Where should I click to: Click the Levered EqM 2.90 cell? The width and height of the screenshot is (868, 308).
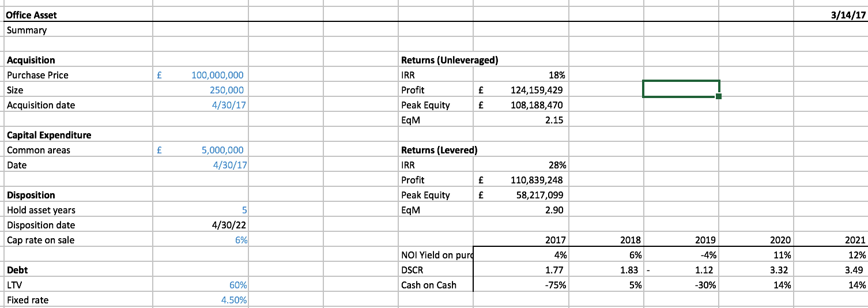tap(520, 210)
